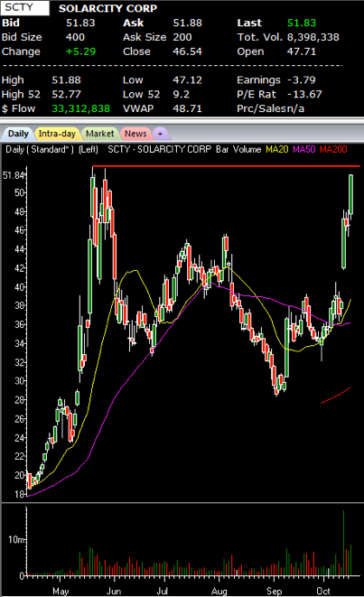Click the Bid price 51.83 value
The width and height of the screenshot is (364, 597).
pyautogui.click(x=80, y=23)
